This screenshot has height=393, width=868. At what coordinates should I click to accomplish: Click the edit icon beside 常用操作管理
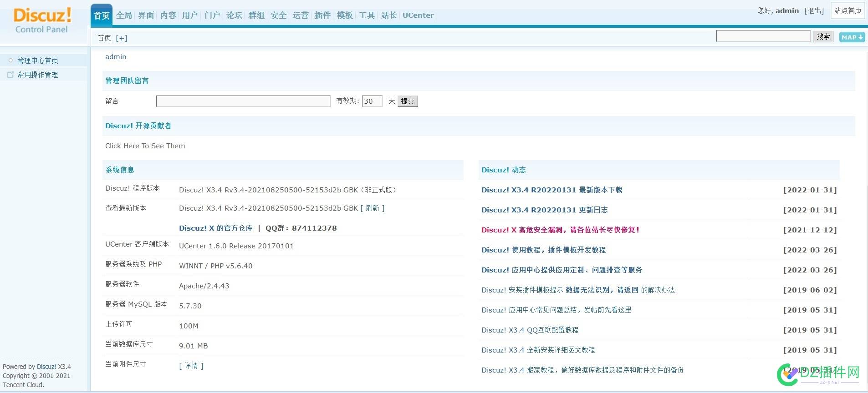pos(10,75)
